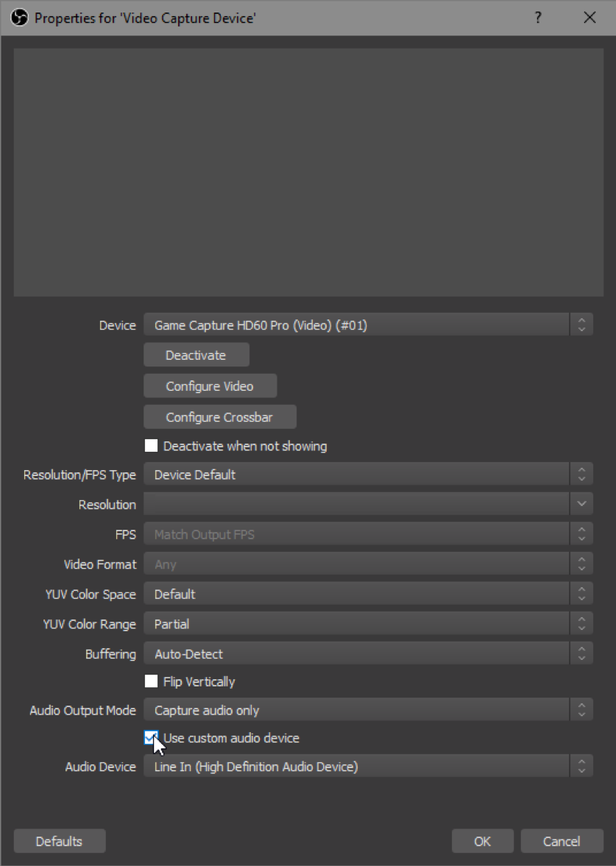
Task: Toggle the 'Flip Vertically' checkbox
Action: [152, 681]
